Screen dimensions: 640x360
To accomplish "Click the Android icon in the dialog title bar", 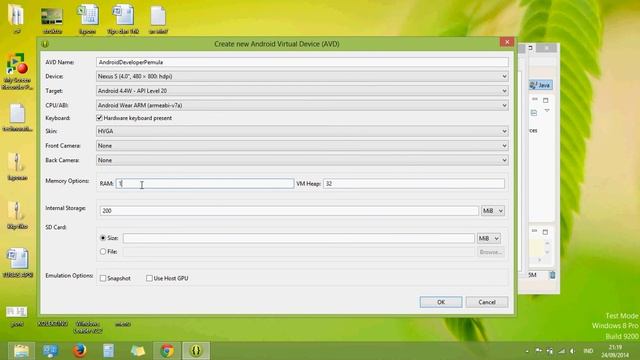I will (x=45, y=44).
